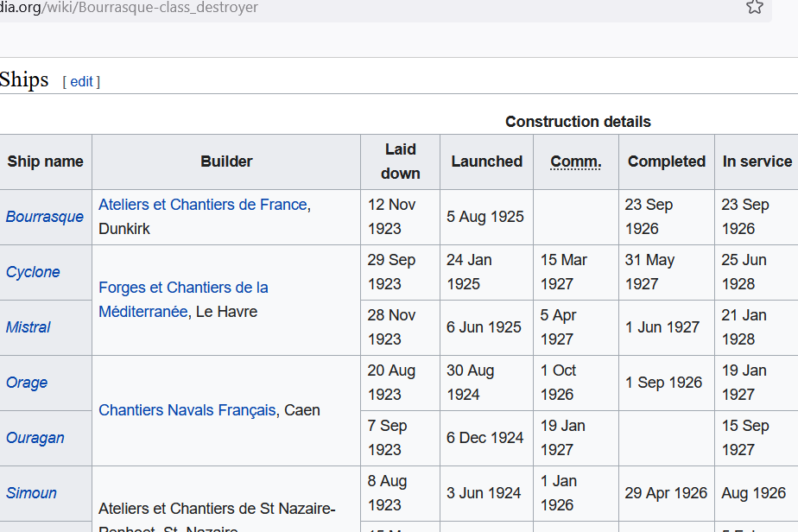Click Ateliers et Chantiers de St Nazaire- text

[218, 509]
